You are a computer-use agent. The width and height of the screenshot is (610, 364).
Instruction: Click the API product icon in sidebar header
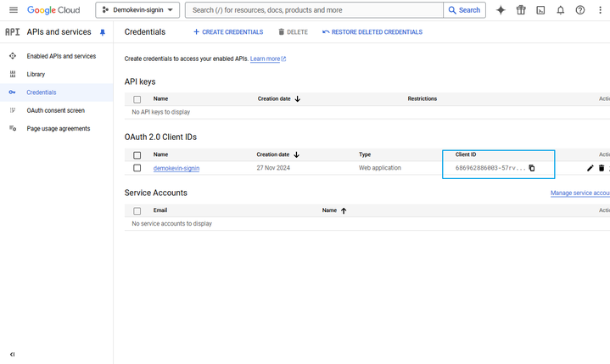(x=13, y=32)
